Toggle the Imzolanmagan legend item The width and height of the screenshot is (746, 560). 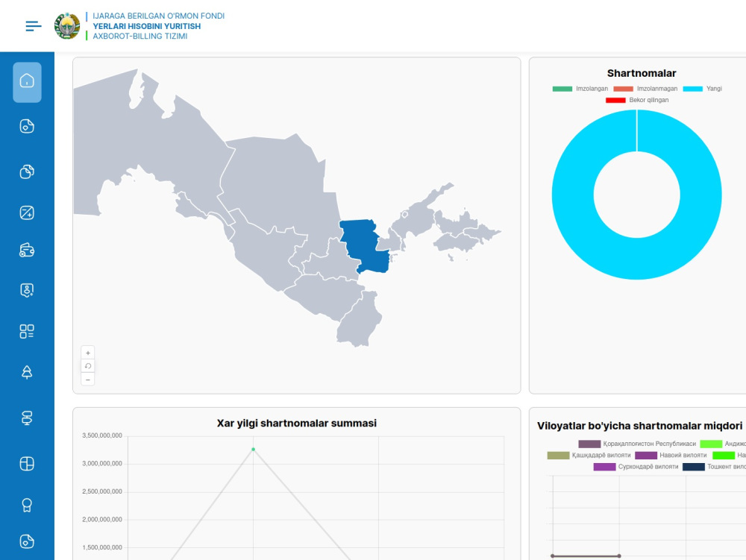pos(645,89)
